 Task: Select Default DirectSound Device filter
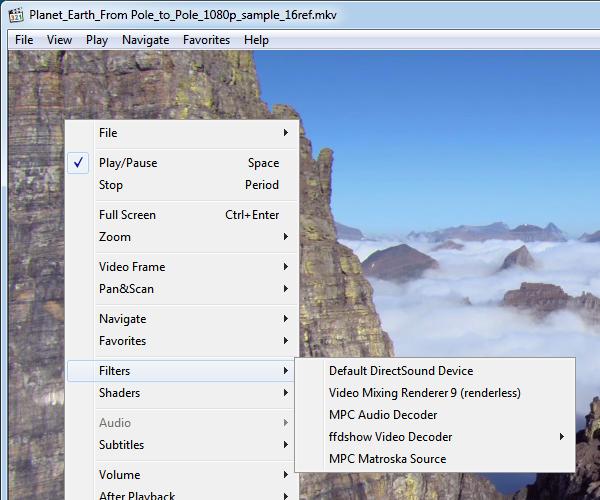[435, 371]
